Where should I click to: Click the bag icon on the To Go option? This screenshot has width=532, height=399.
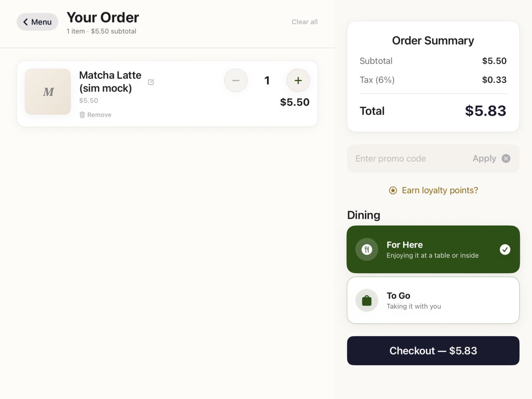(366, 300)
